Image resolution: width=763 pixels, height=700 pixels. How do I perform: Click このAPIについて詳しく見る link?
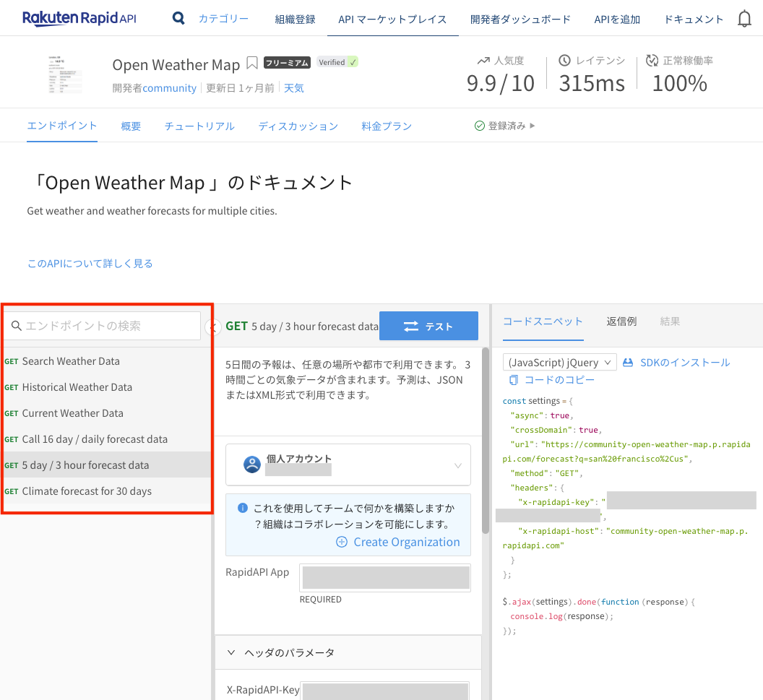[x=90, y=263]
